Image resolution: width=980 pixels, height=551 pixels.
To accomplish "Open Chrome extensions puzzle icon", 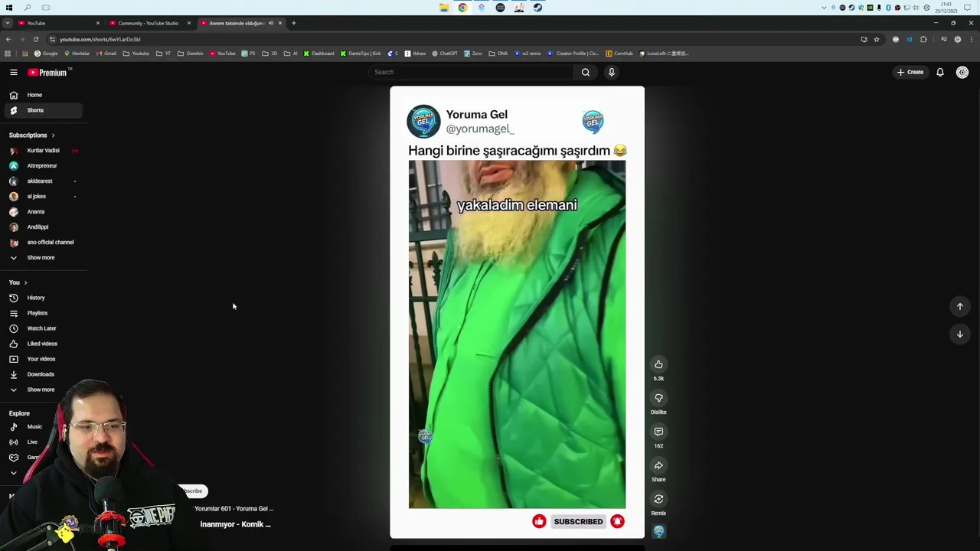I will 923,39.
